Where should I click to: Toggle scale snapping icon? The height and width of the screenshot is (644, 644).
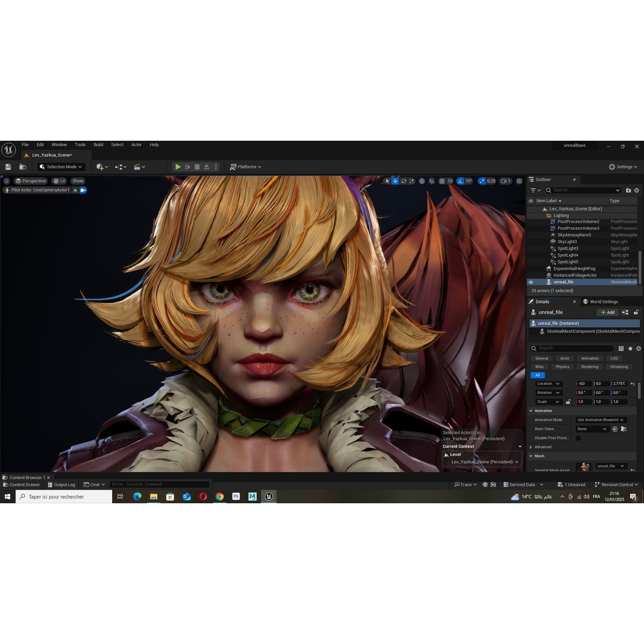482,181
